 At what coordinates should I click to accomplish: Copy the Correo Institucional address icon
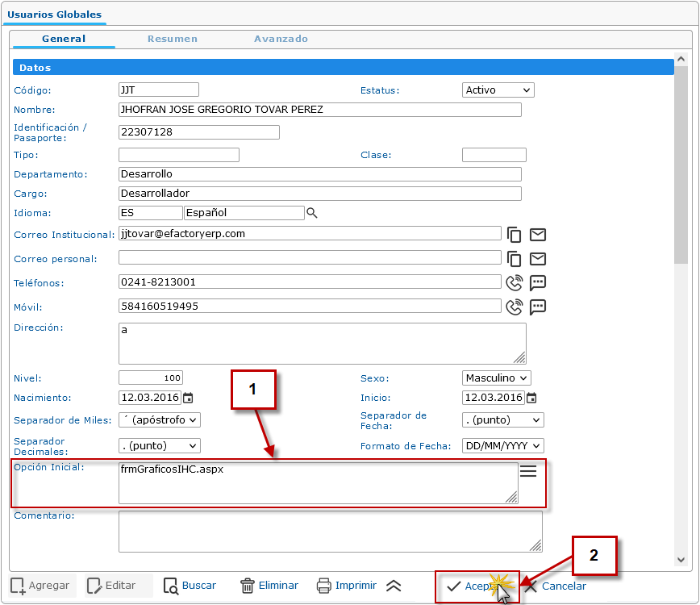[x=514, y=235]
